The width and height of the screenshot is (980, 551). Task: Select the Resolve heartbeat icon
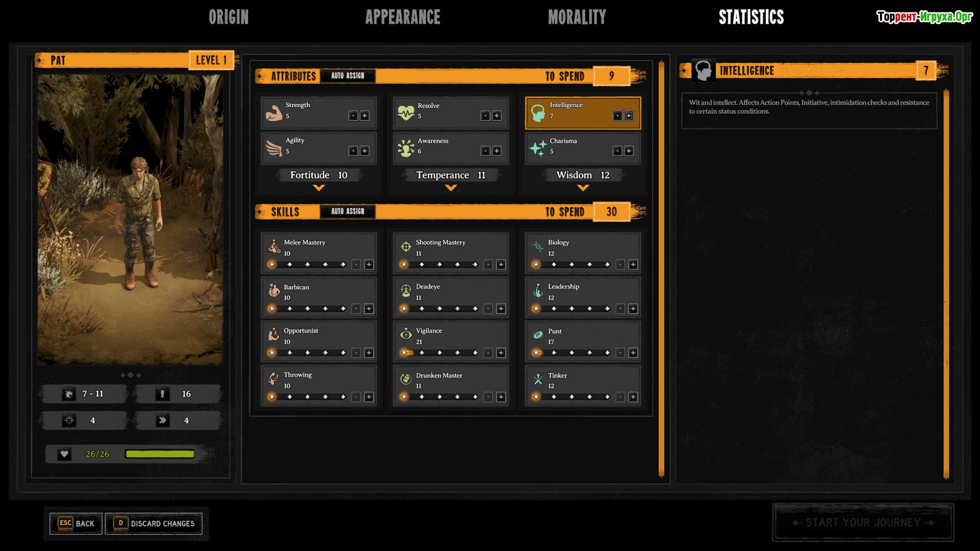point(406,112)
